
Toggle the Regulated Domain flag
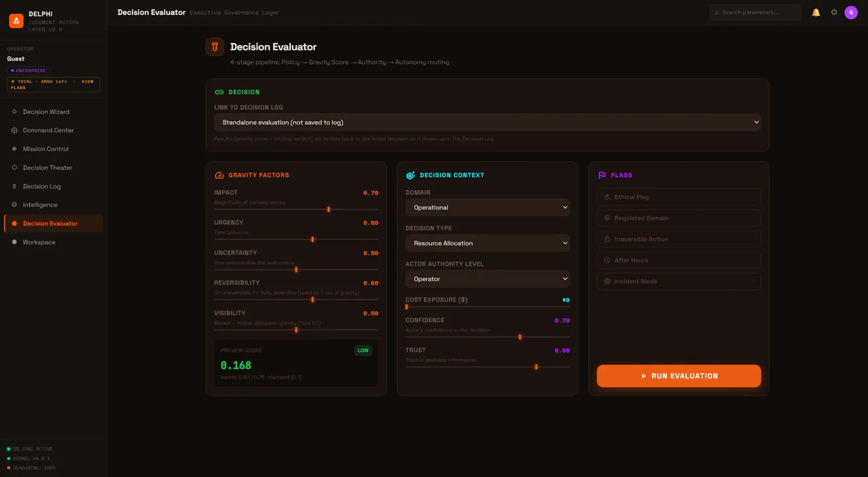point(679,218)
